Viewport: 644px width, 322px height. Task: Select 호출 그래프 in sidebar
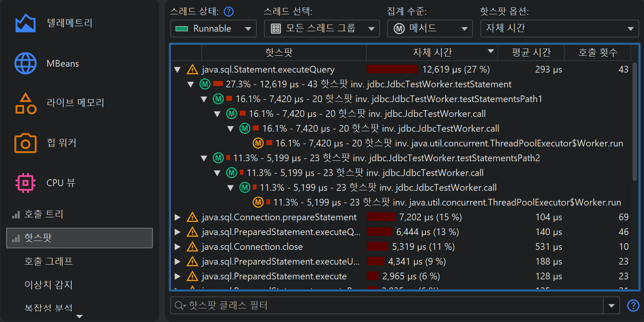pyautogui.click(x=49, y=262)
